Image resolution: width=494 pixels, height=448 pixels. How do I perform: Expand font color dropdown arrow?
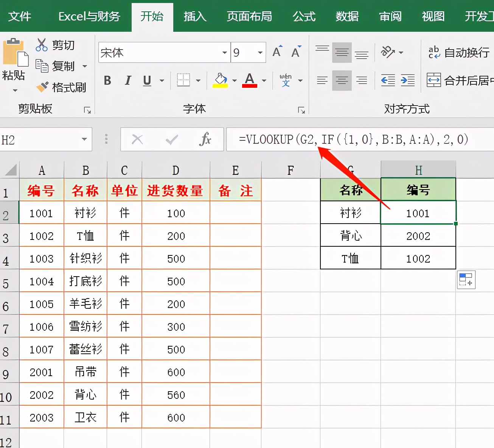pos(264,80)
